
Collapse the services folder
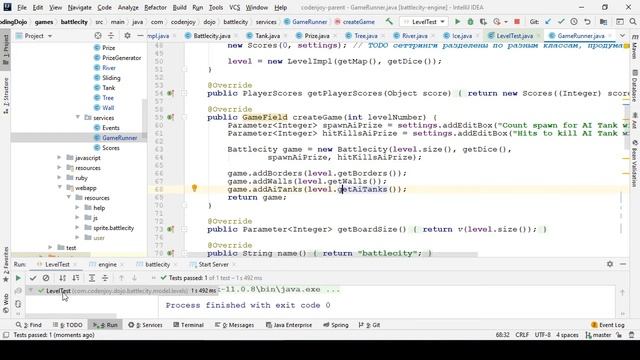[x=78, y=118]
